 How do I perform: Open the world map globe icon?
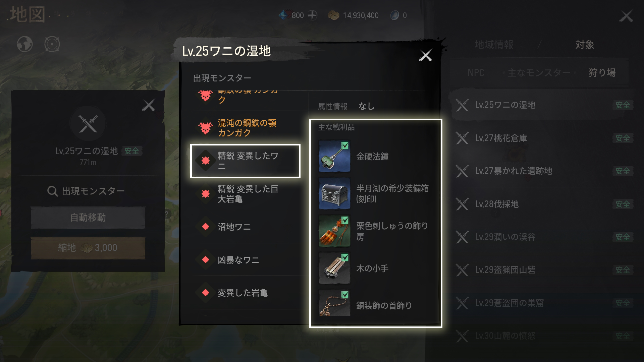tap(25, 44)
